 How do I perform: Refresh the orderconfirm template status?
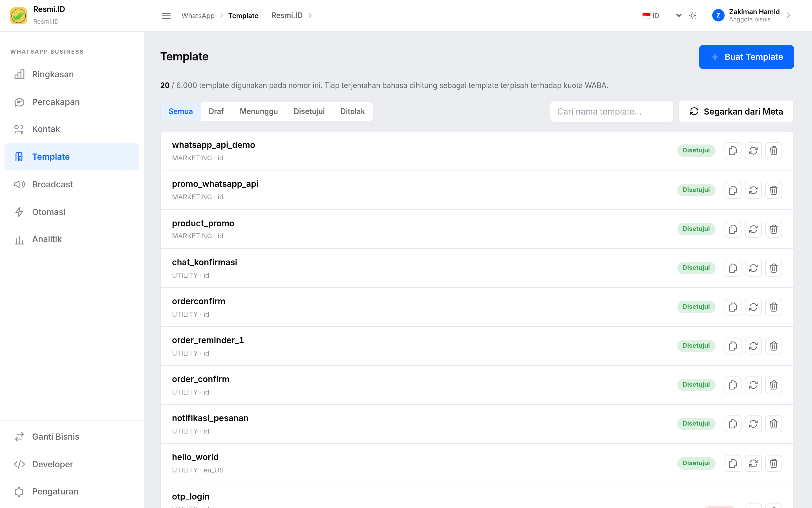pyautogui.click(x=753, y=307)
